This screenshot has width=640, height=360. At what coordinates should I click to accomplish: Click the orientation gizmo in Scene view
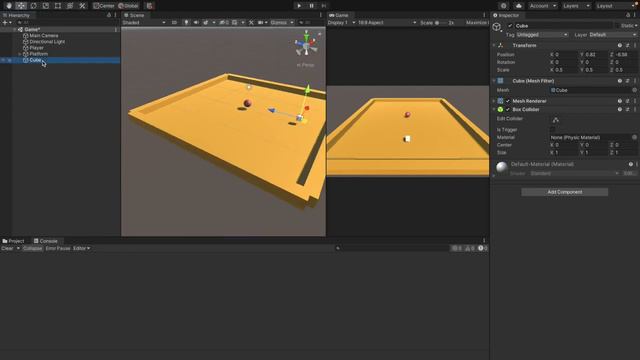tap(306, 44)
